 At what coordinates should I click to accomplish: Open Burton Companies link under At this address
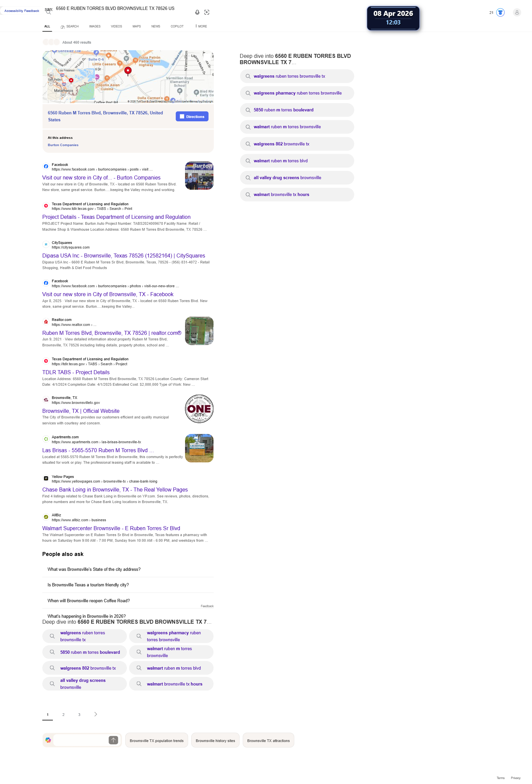click(63, 145)
